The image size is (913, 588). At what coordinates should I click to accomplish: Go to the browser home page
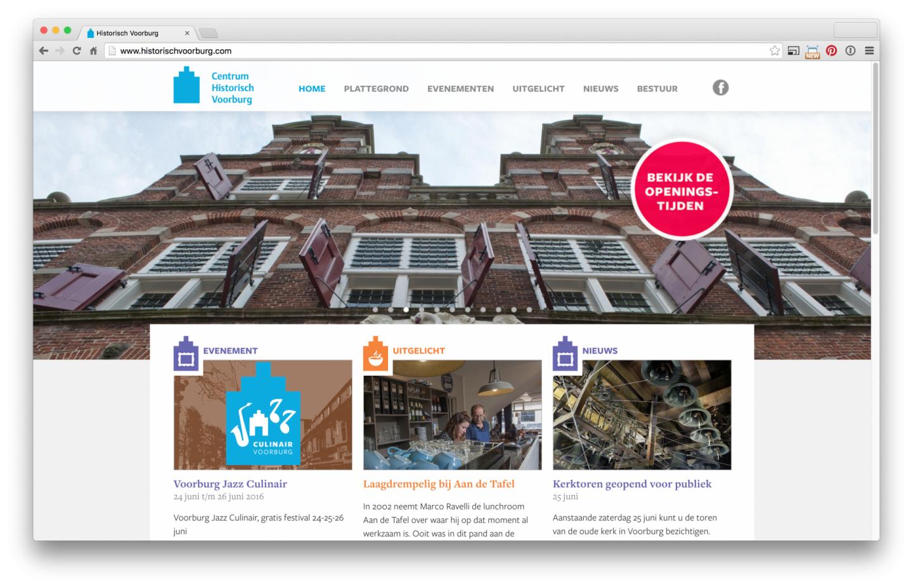click(93, 51)
